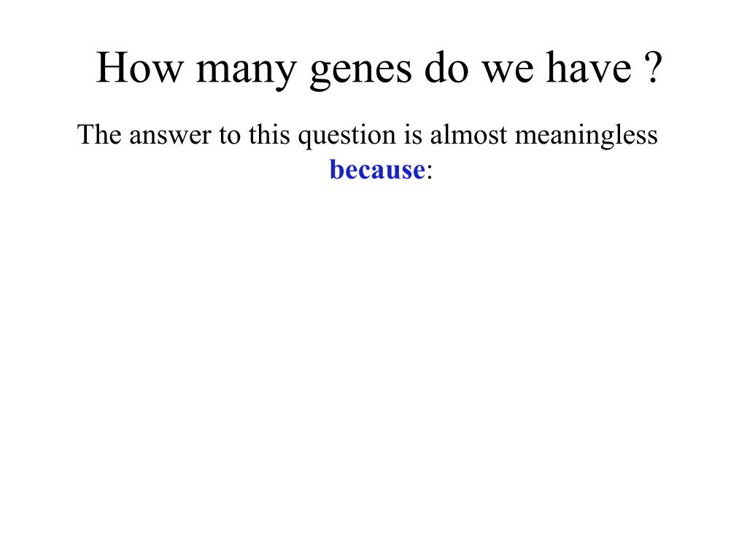The width and height of the screenshot is (747, 560).
Task: Click the word "almost" in the subtitle
Action: (468, 134)
